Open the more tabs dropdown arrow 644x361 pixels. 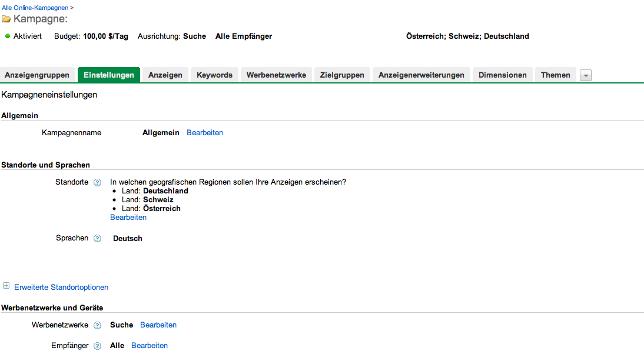[x=585, y=75]
